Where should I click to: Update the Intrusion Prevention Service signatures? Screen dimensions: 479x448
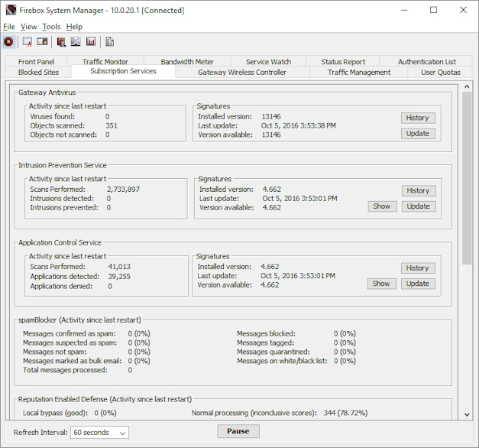point(418,206)
